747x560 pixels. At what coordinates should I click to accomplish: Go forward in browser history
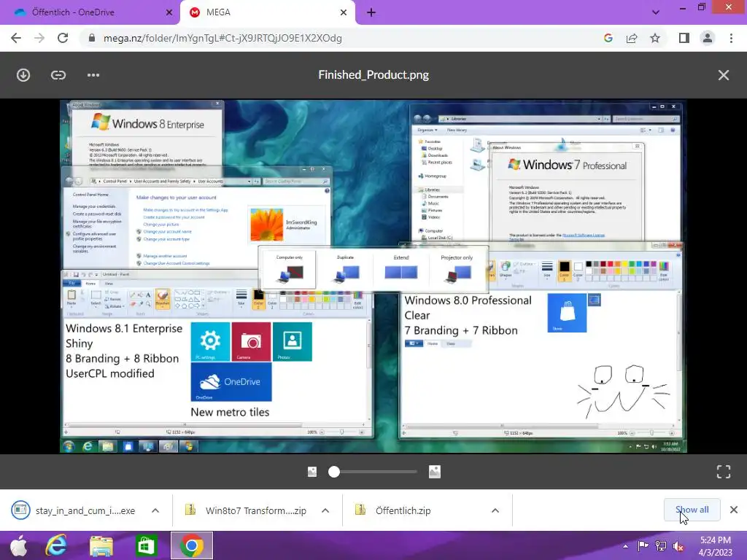[x=39, y=38]
